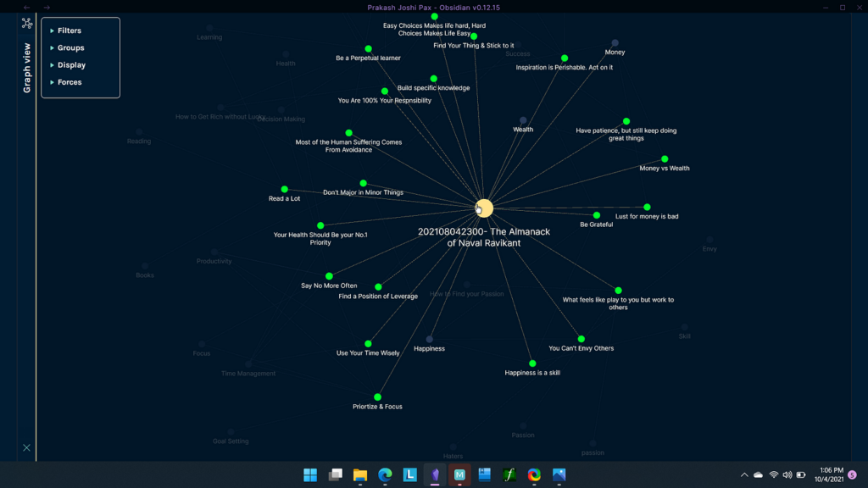Open the 'Priortize & Focus' node
The height and width of the screenshot is (488, 868).
coord(377,397)
